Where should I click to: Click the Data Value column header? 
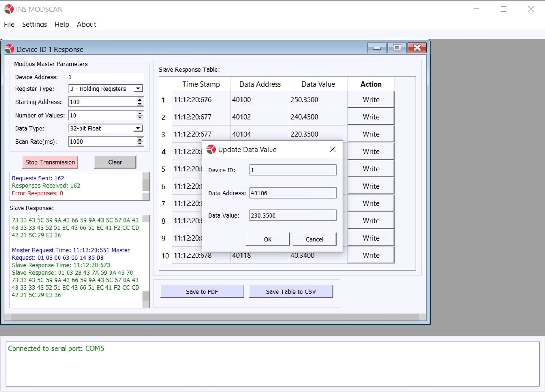(x=318, y=84)
